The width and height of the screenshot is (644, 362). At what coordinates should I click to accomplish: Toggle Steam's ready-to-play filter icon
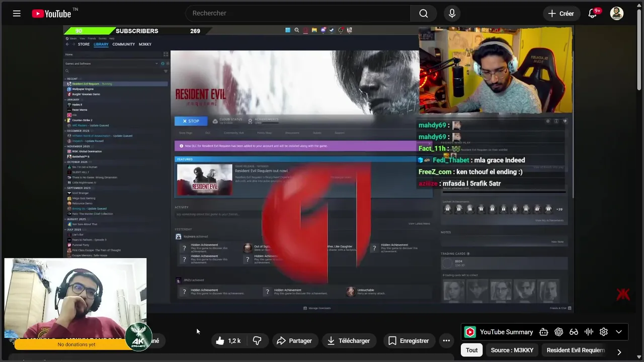point(168,64)
